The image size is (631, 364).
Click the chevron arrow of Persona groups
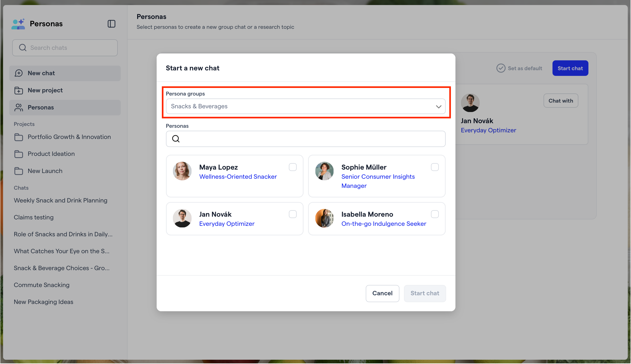coord(438,107)
